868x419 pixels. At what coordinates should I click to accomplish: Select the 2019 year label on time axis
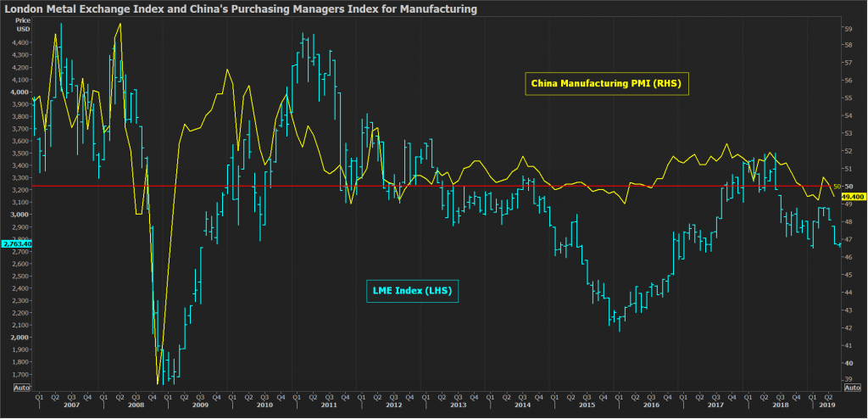(828, 405)
